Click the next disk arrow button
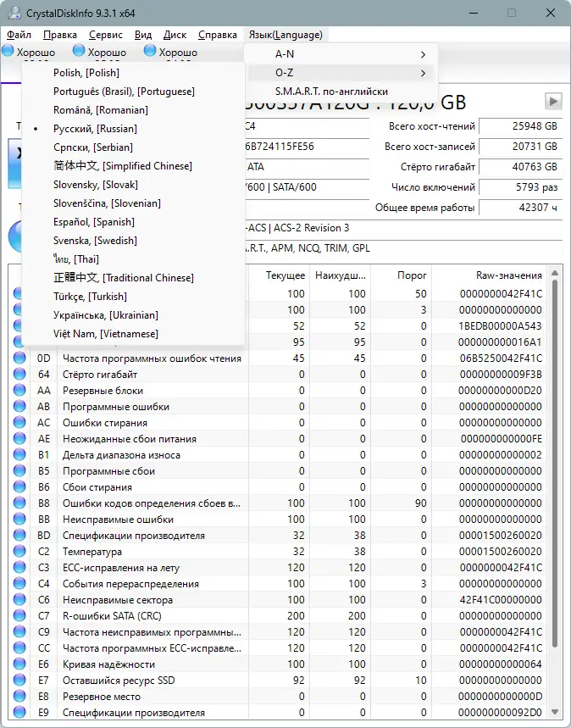Viewport: 571px width, 728px height. click(553, 101)
